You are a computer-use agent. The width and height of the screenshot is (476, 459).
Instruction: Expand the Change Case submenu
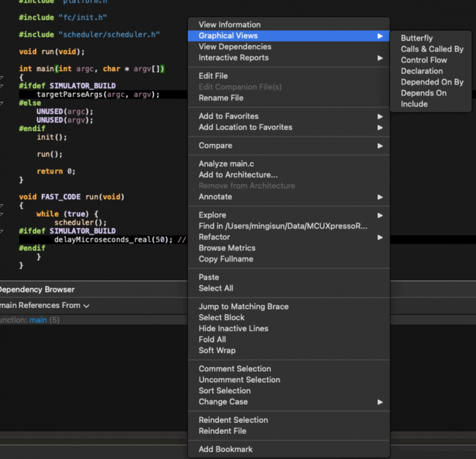[223, 402]
